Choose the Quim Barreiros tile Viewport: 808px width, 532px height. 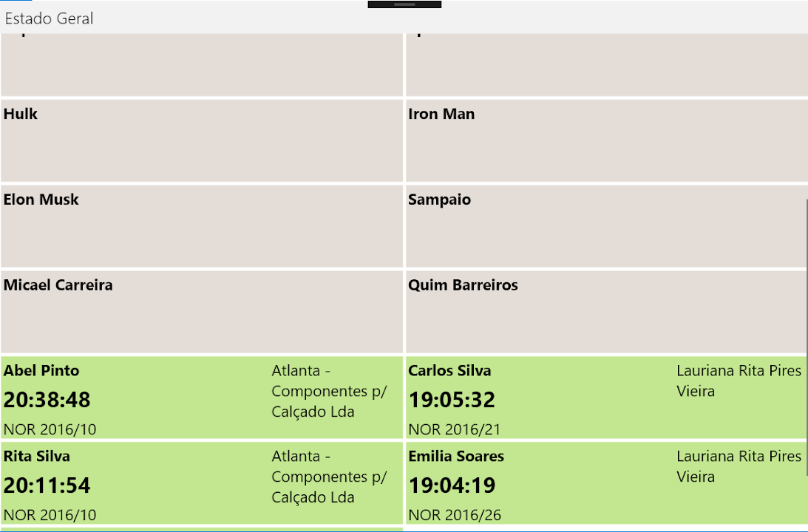pyautogui.click(x=606, y=312)
